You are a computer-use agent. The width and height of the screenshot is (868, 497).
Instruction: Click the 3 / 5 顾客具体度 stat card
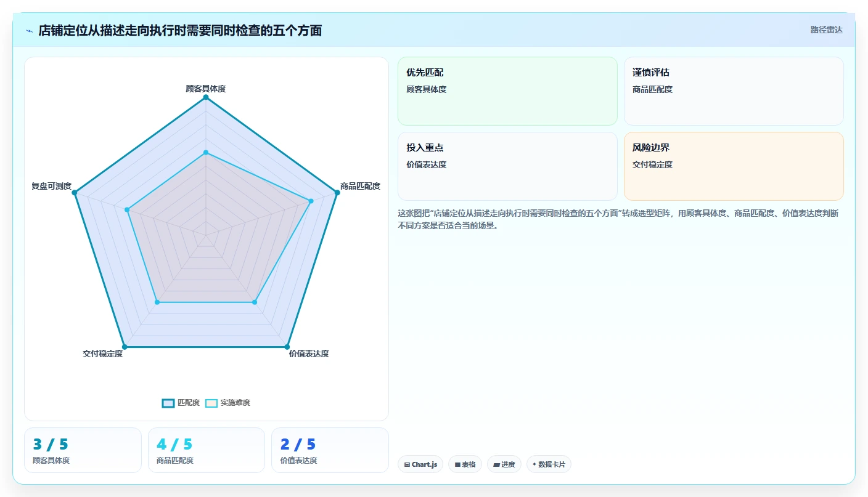coord(83,450)
